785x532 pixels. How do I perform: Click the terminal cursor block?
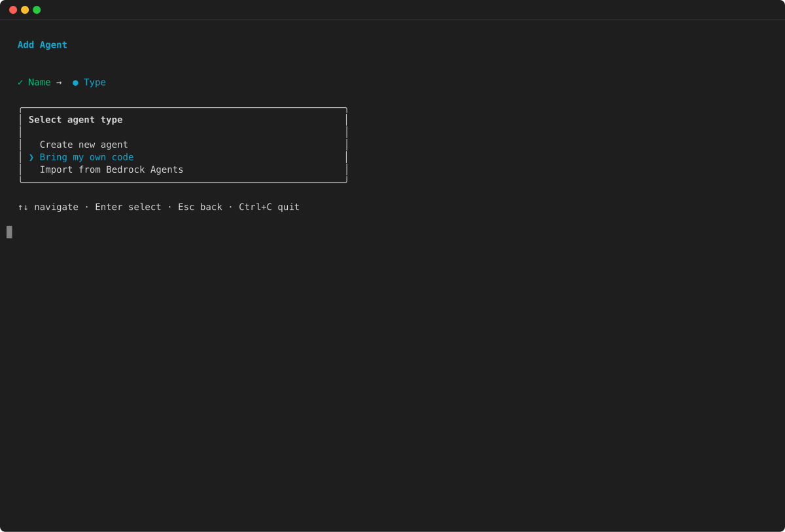click(x=9, y=232)
